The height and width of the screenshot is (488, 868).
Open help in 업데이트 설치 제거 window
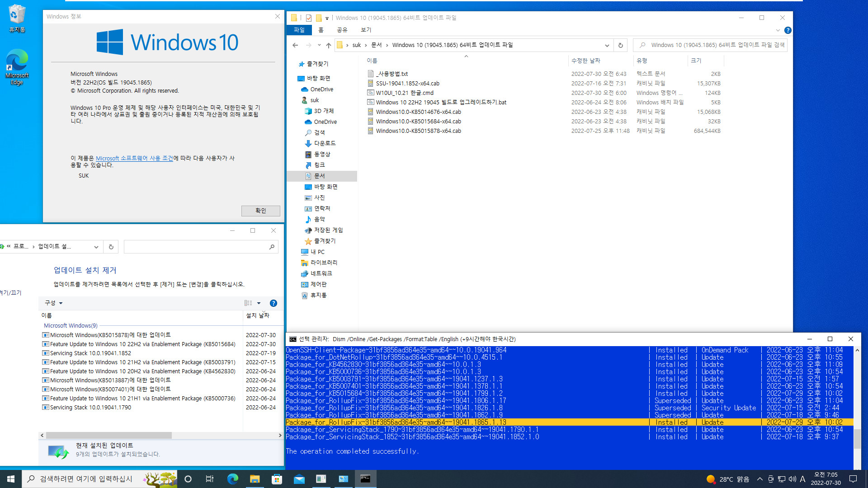click(x=273, y=303)
